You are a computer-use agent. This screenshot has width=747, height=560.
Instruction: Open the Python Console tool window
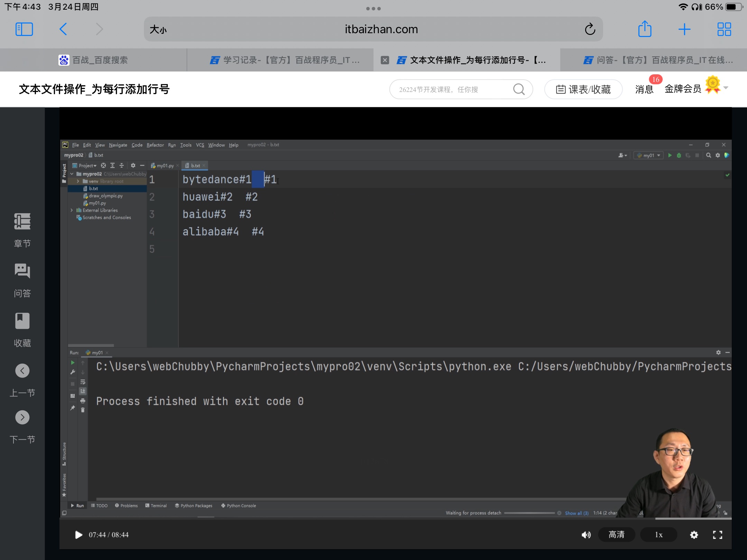click(239, 506)
